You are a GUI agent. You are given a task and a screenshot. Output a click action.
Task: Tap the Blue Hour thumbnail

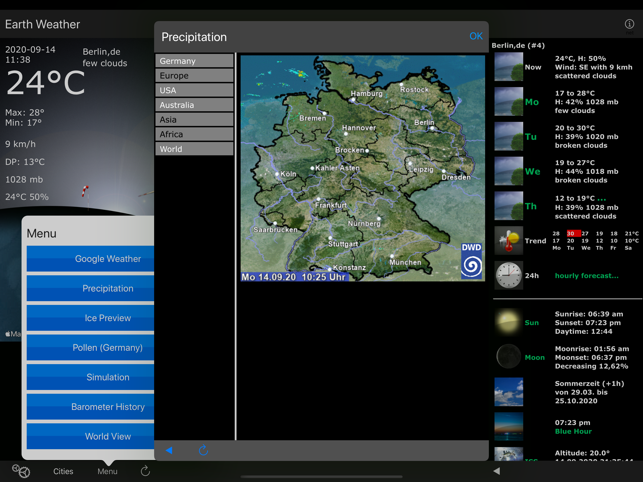508,427
